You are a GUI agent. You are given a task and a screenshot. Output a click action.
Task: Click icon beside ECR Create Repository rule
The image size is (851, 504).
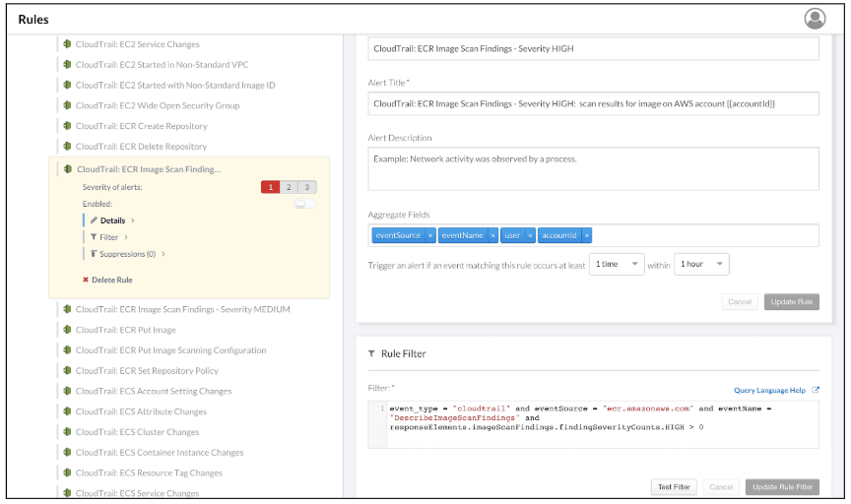pyautogui.click(x=67, y=126)
